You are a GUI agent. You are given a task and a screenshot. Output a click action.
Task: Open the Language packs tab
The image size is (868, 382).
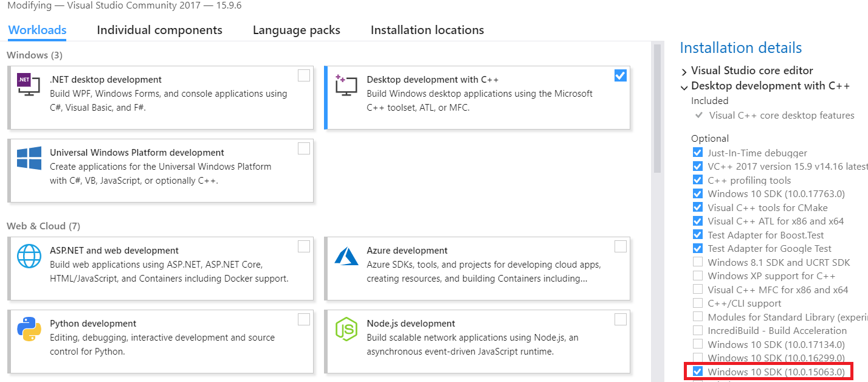coord(296,30)
